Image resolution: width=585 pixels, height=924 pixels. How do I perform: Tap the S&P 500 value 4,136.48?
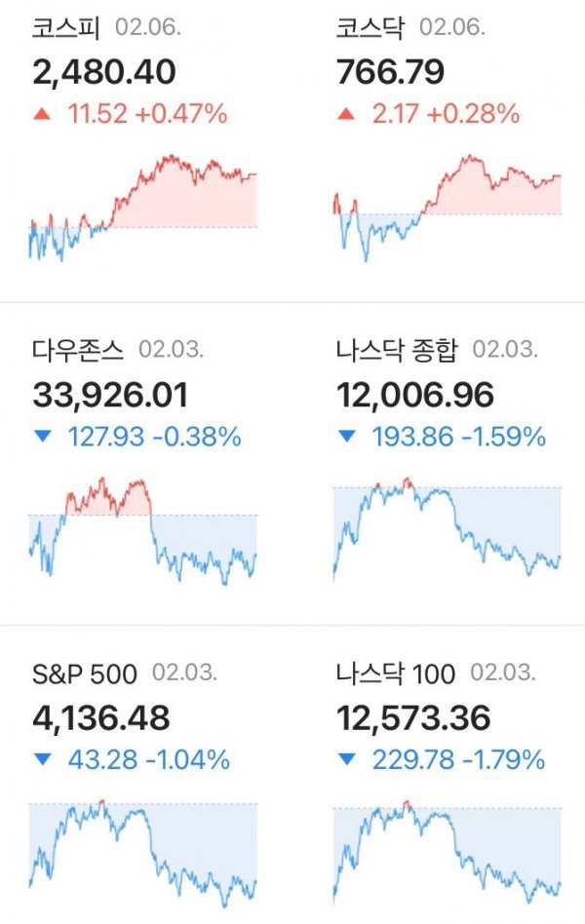coord(101,717)
